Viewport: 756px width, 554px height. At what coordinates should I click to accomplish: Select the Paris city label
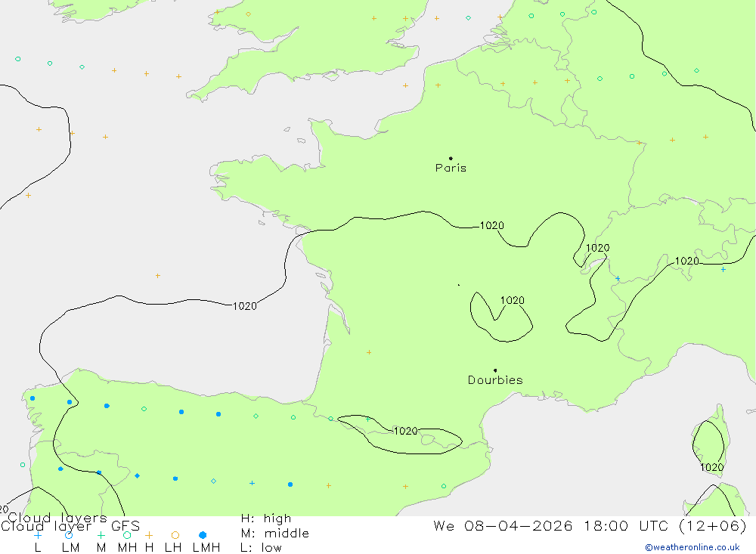click(451, 168)
